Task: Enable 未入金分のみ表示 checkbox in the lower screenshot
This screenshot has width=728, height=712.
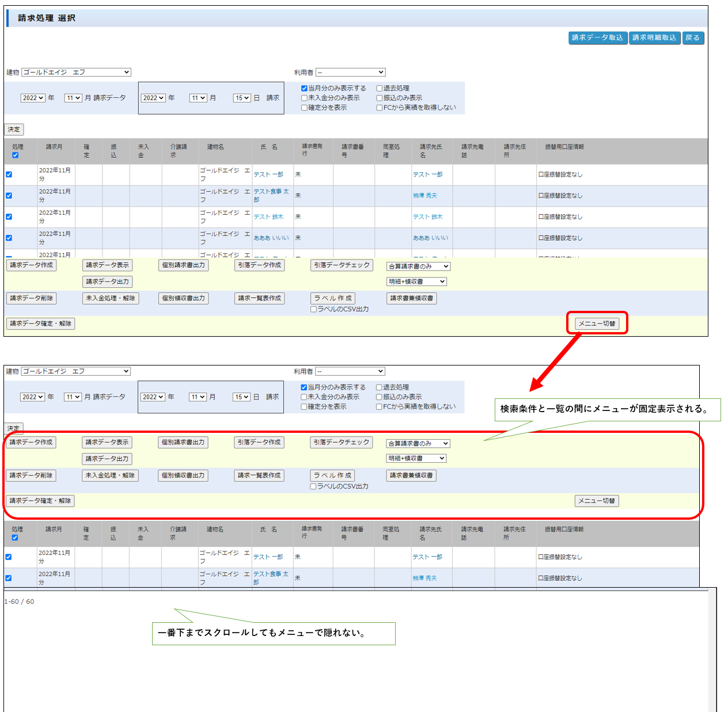Action: click(x=304, y=397)
